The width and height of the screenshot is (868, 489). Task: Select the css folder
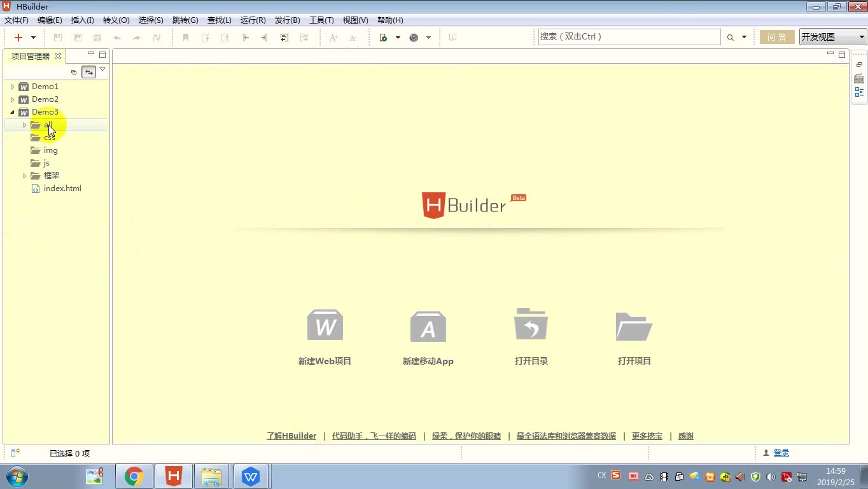49,138
